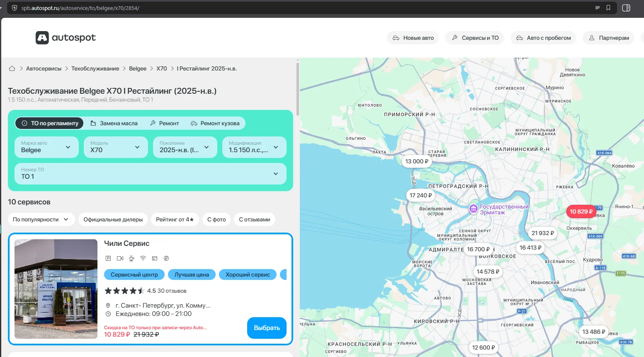The image size is (644, 357).
Task: Switch to the Замена масла tab
Action: [114, 123]
